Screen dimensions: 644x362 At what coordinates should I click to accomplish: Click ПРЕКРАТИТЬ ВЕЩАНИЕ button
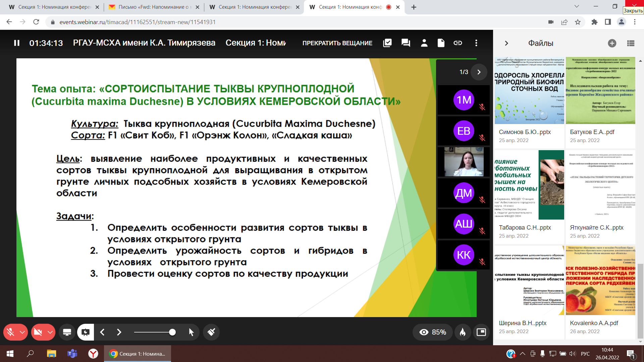click(x=337, y=43)
